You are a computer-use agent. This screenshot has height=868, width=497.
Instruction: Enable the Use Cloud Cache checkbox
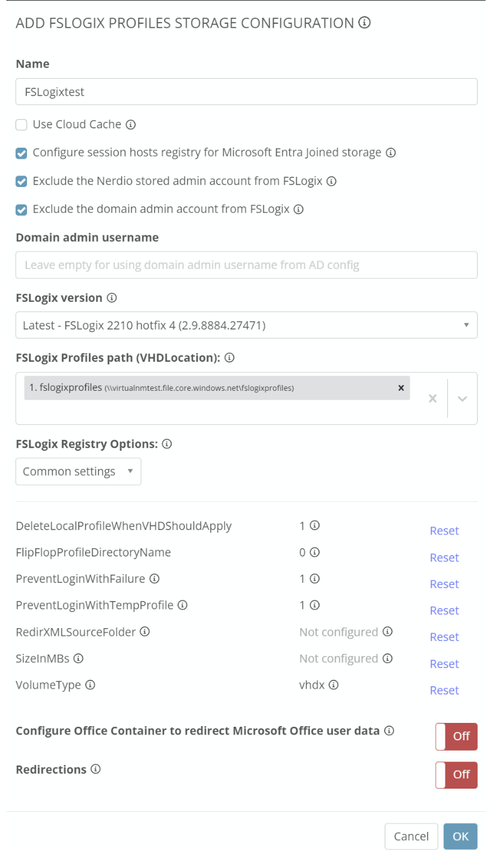coord(21,124)
